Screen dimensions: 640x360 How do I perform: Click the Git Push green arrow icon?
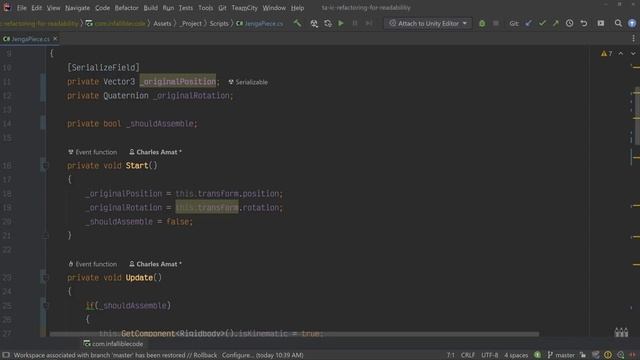(556, 23)
